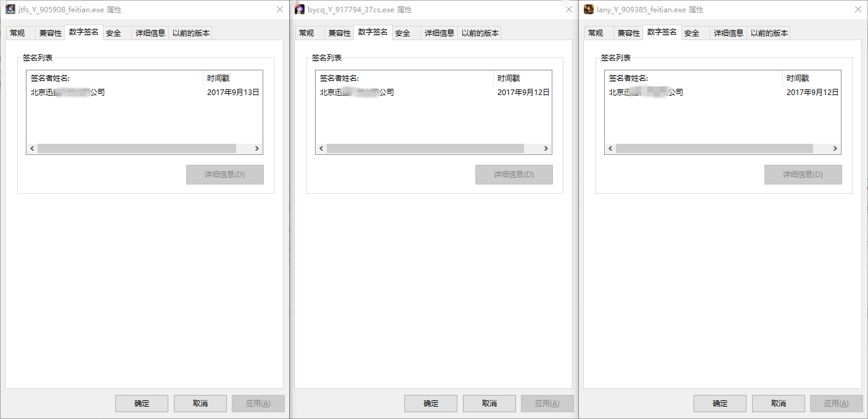Click the application icon in jtfs title bar
Screen dimensions: 868x419
[x=10, y=9]
